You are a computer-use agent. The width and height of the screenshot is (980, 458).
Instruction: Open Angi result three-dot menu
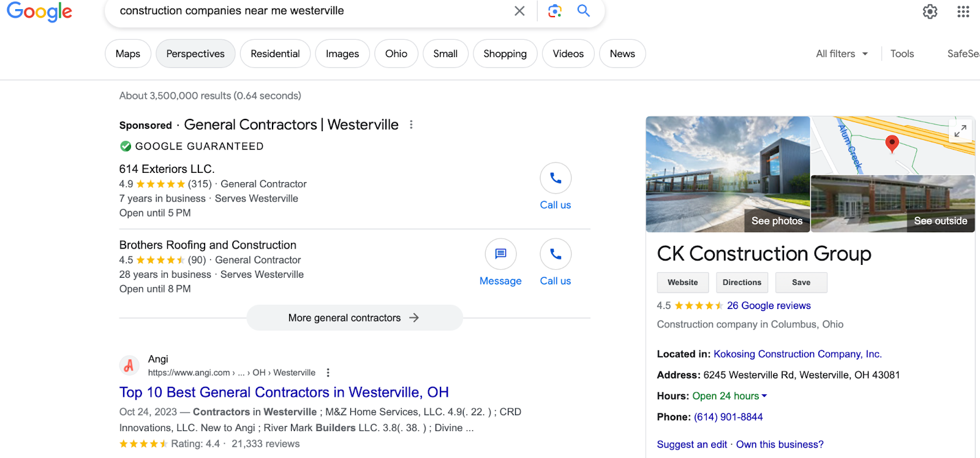click(x=328, y=373)
